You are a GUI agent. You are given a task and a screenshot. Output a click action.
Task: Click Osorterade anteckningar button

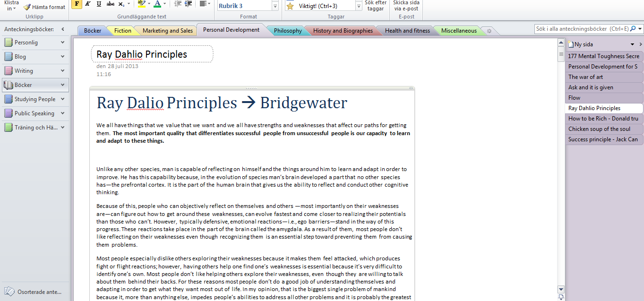34,292
